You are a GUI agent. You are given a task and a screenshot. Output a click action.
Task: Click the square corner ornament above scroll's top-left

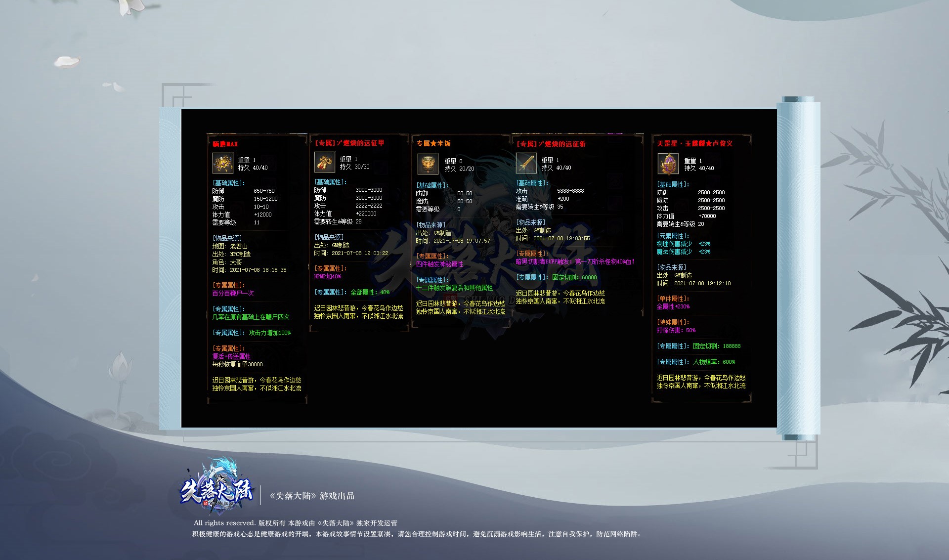click(177, 95)
